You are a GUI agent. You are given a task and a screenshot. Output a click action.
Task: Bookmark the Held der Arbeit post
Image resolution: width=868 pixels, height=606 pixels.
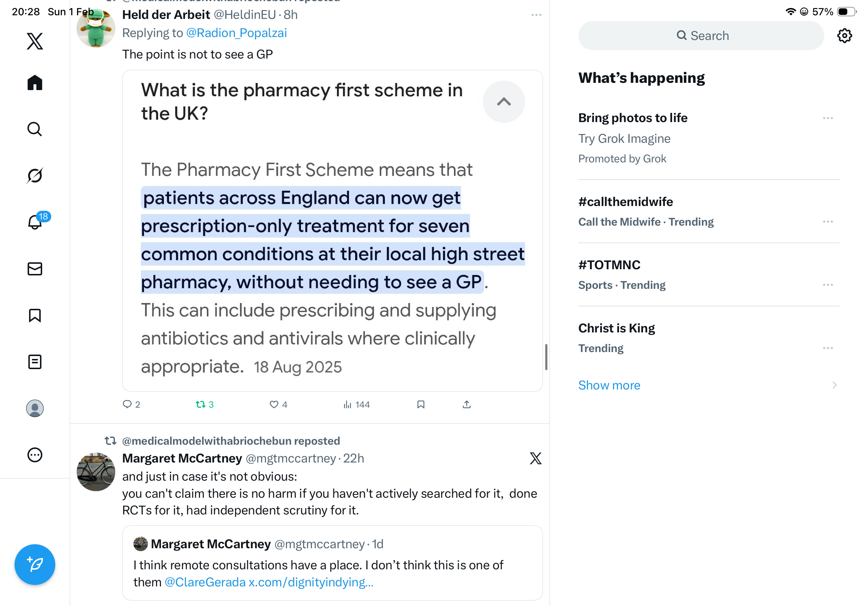421,405
